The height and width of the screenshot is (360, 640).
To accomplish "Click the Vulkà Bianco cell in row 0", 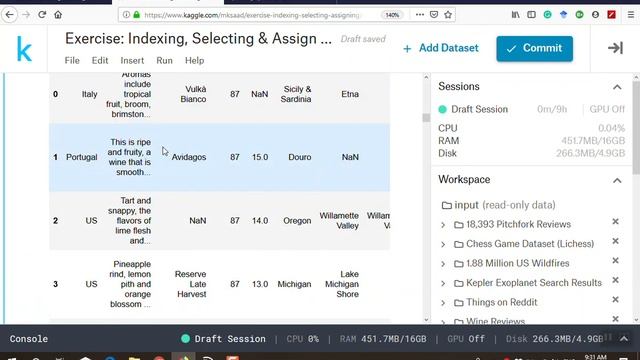I will (193, 94).
